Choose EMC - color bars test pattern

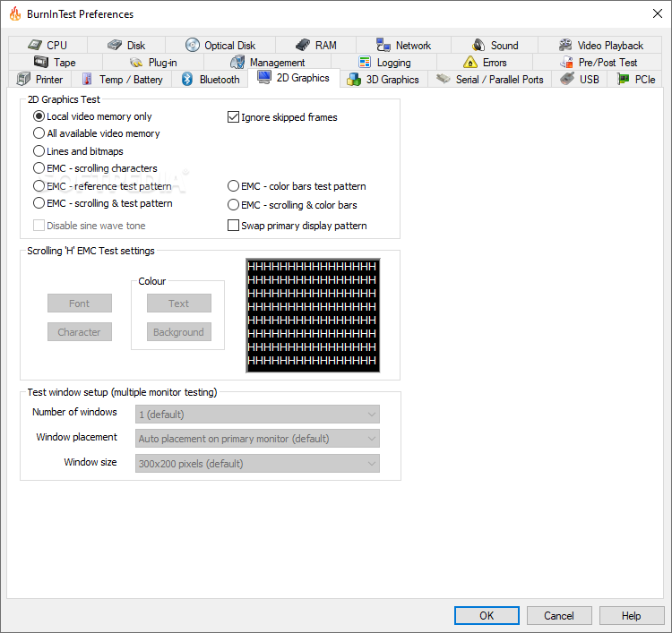[x=297, y=186]
